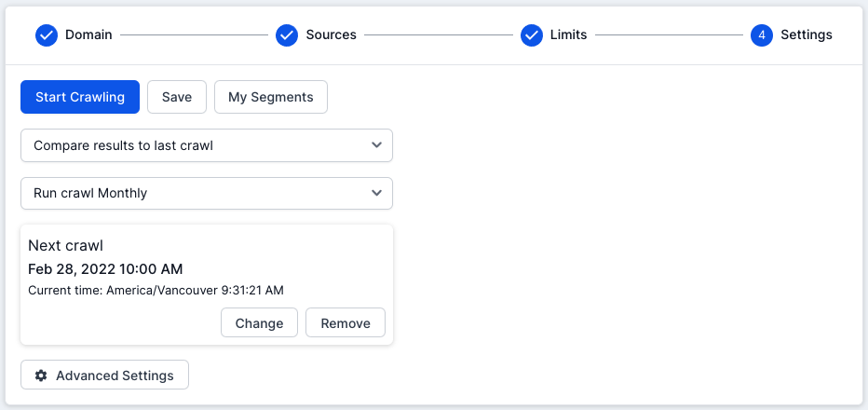Viewport: 868px width, 410px height.
Task: Click the number 4 Settings step circle
Action: (762, 35)
